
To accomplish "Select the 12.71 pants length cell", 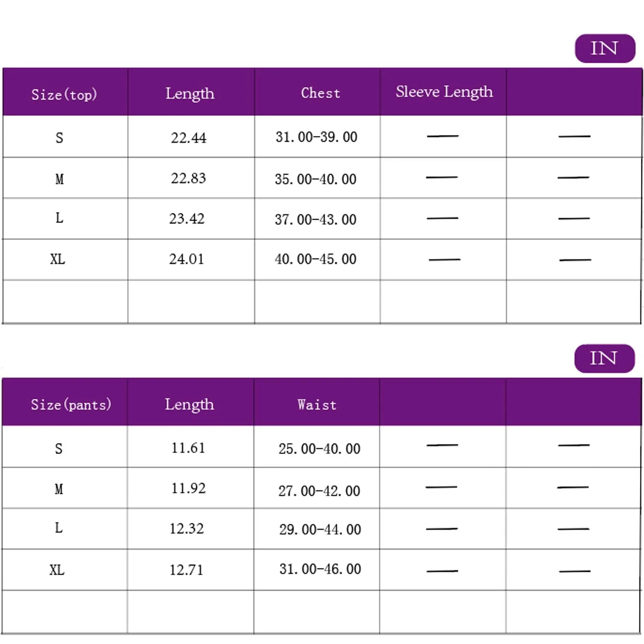I will tap(186, 570).
